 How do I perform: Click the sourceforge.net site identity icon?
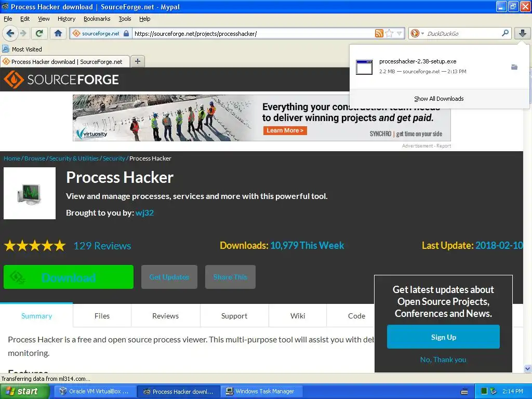point(76,33)
